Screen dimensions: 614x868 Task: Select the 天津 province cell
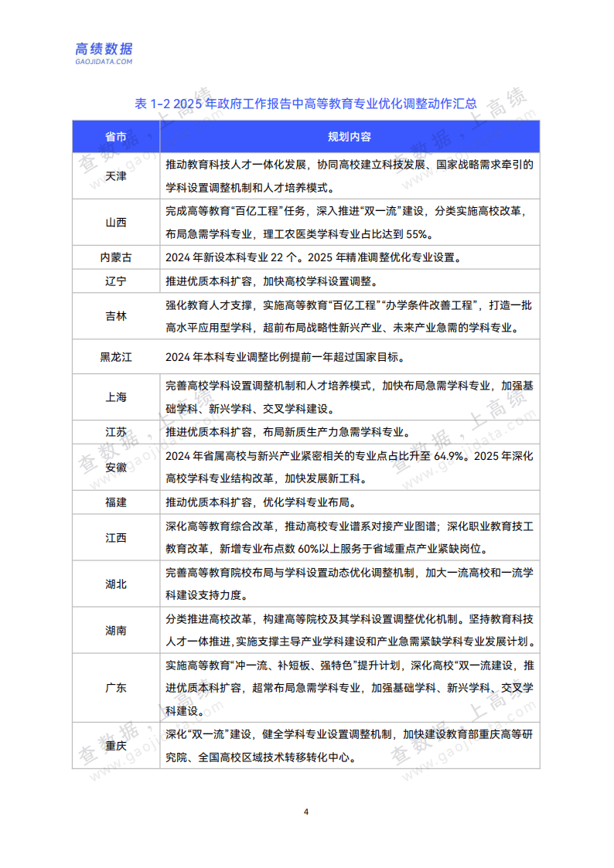pyautogui.click(x=116, y=176)
